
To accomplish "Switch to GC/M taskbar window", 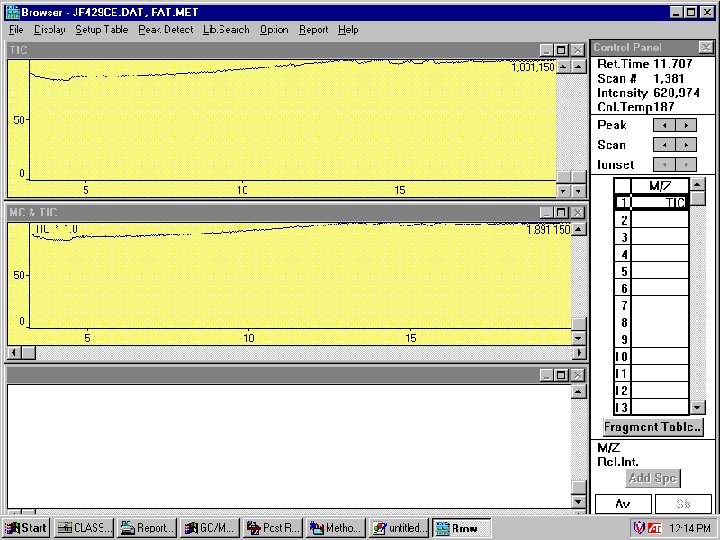I will tap(209, 528).
